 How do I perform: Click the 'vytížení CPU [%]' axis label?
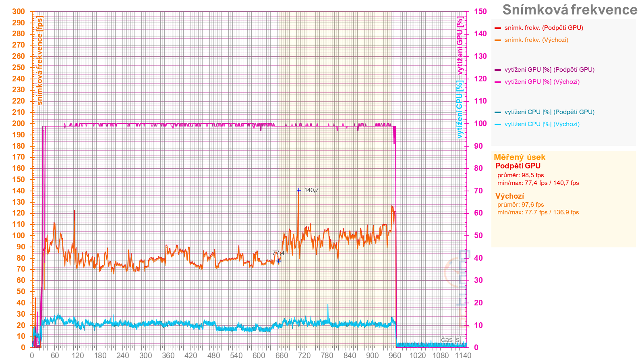coord(460,109)
